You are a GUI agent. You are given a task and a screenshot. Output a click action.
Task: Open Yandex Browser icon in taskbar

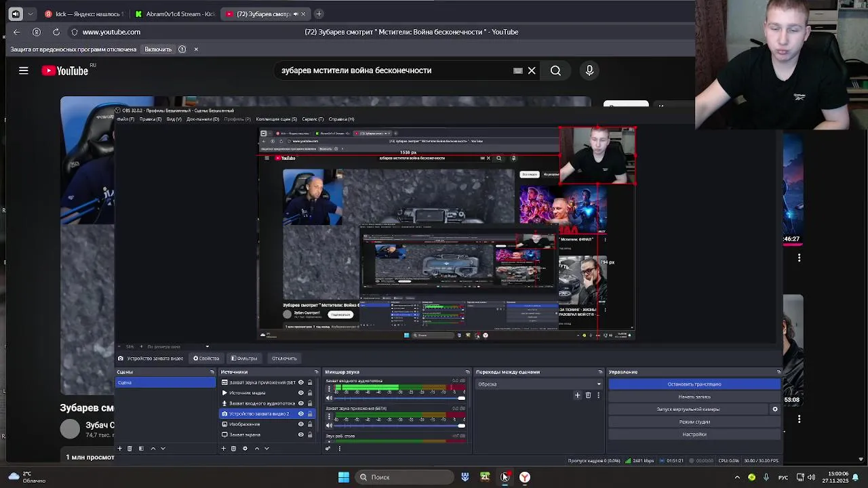pos(525,477)
